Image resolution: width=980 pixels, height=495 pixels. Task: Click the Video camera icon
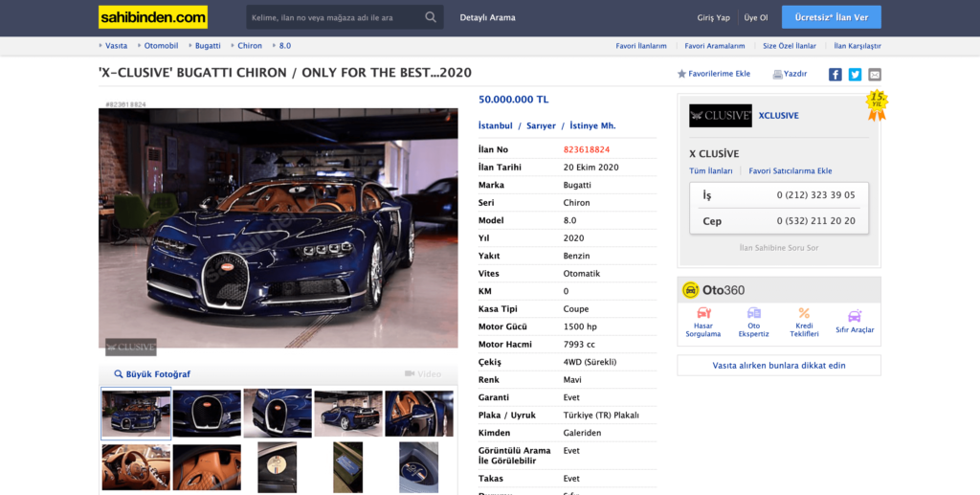pyautogui.click(x=410, y=373)
